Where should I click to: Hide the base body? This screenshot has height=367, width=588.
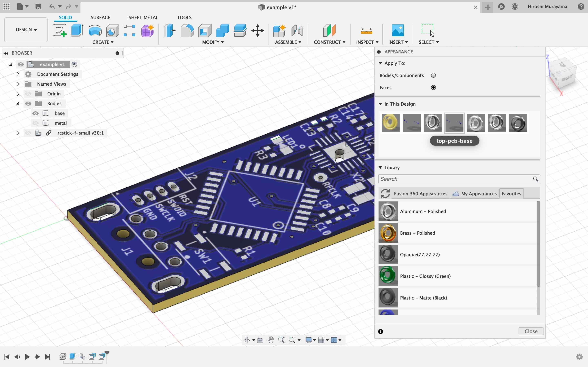(x=36, y=113)
